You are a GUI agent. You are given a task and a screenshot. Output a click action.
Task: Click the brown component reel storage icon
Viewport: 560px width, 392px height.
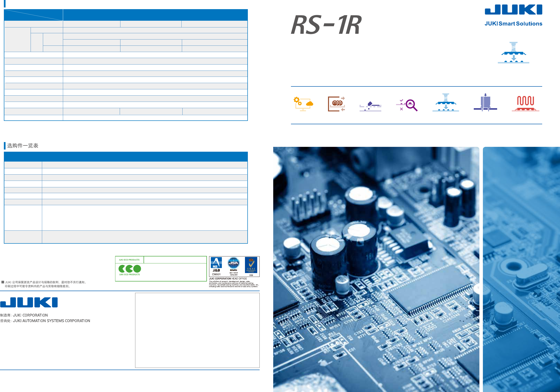point(336,104)
